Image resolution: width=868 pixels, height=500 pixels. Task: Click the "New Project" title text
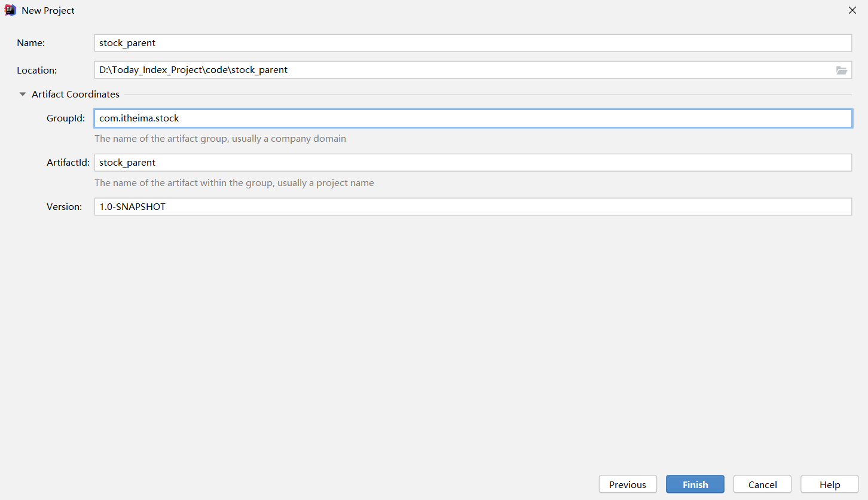pos(48,11)
